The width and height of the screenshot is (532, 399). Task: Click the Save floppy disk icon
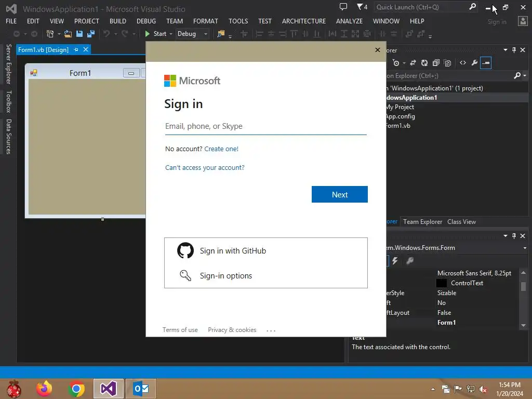(79, 34)
